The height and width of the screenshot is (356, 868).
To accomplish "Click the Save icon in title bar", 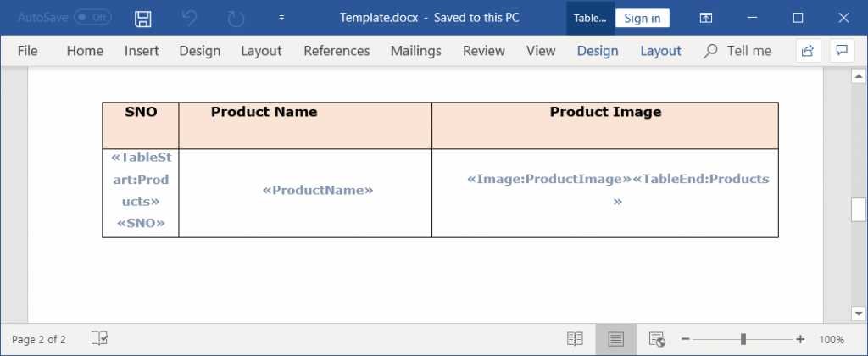I will (x=143, y=18).
